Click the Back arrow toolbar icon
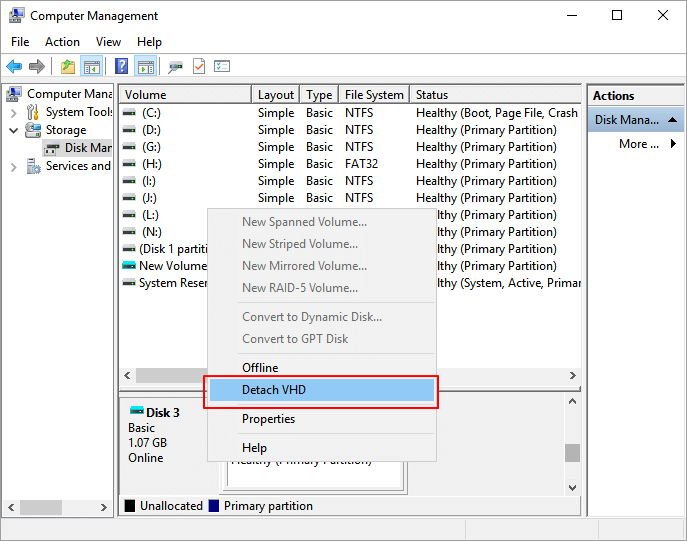687x541 pixels. click(x=14, y=66)
